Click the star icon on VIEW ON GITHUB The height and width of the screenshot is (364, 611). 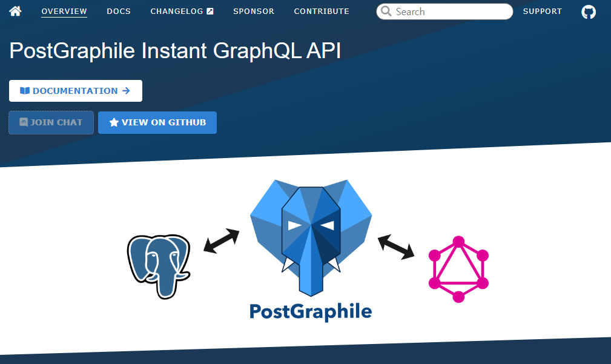tap(114, 122)
